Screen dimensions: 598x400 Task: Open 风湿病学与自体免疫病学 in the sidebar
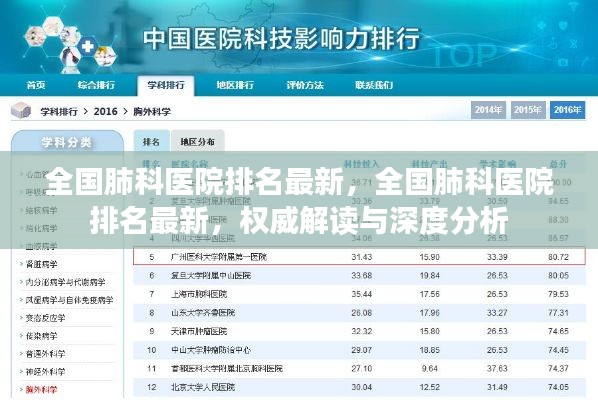point(69,300)
